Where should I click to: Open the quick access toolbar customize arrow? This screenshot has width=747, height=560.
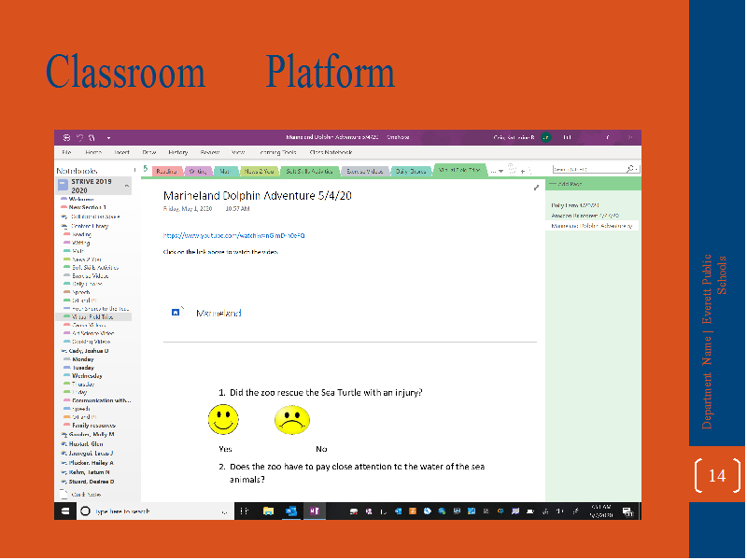coord(108,138)
